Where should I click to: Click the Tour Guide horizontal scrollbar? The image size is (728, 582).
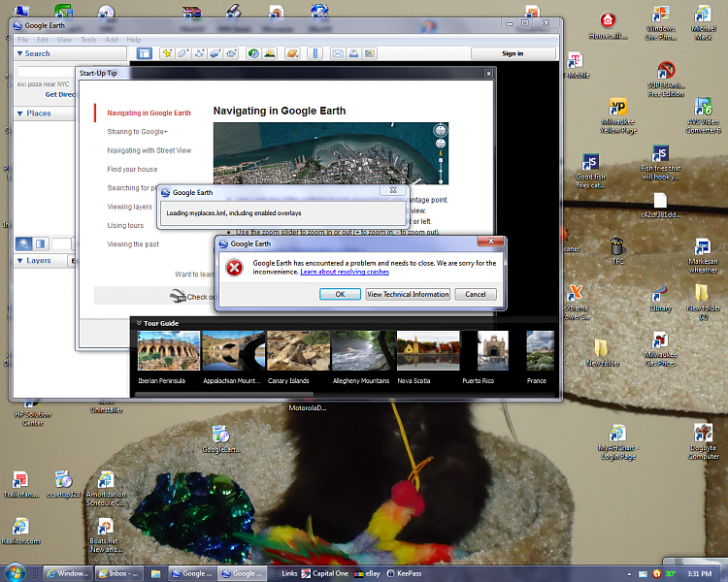point(224,395)
